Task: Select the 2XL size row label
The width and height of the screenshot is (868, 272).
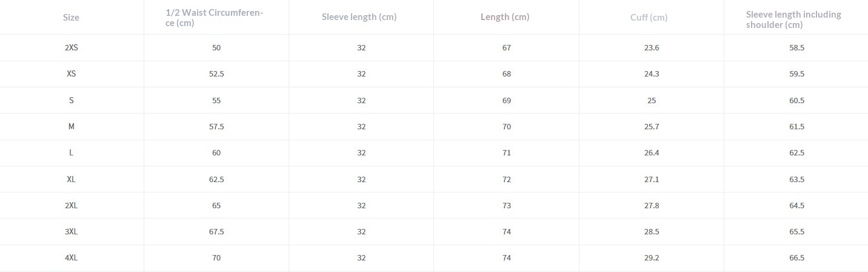Action: (x=71, y=206)
